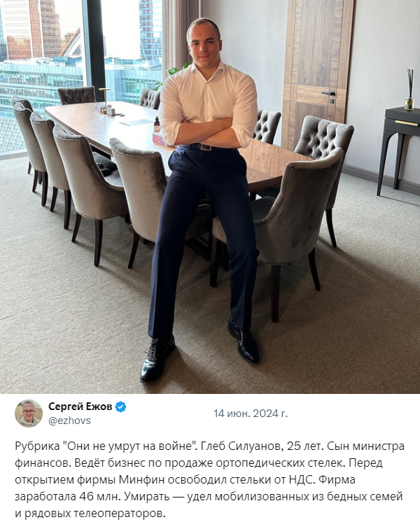This screenshot has height=529, width=420.
Task: Click the small dark bottle on the table
Action: point(157,125)
